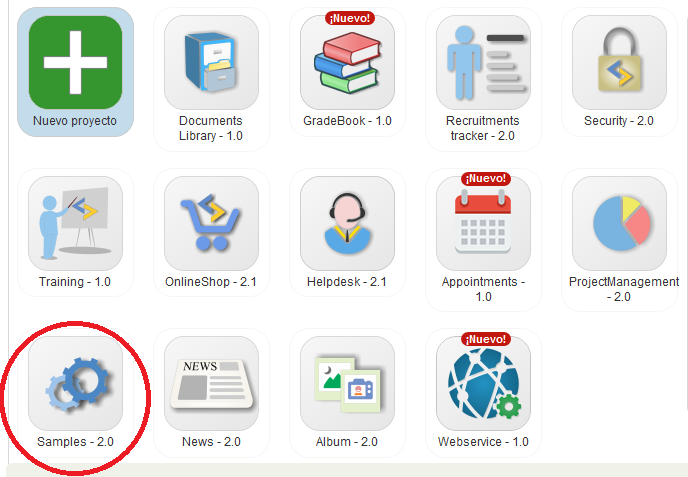Open the Documents Library filing cabinet icon
Screen dimensions: 688x477
(211, 62)
